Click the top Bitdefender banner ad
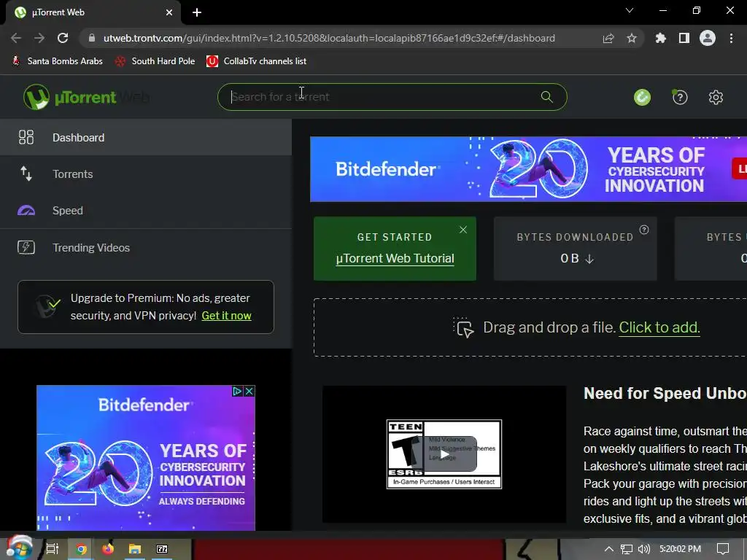Image resolution: width=747 pixels, height=560 pixels. click(528, 169)
